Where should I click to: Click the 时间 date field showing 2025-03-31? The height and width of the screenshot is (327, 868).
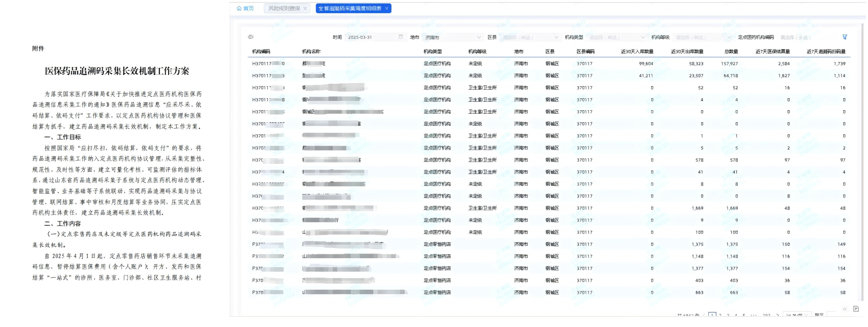pos(375,37)
